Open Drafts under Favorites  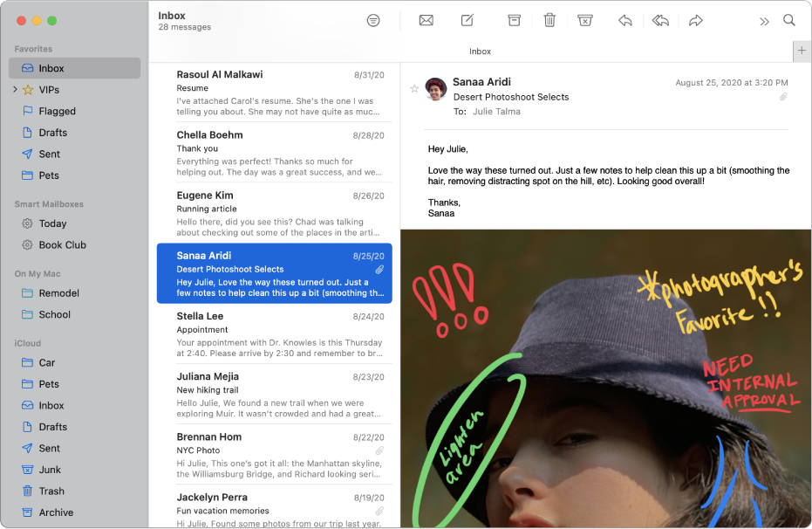pos(75,133)
